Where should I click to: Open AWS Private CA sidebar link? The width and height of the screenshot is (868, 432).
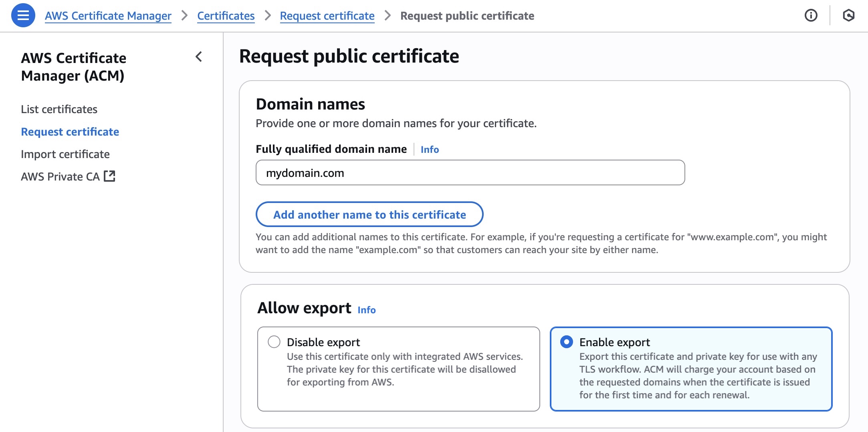point(68,176)
